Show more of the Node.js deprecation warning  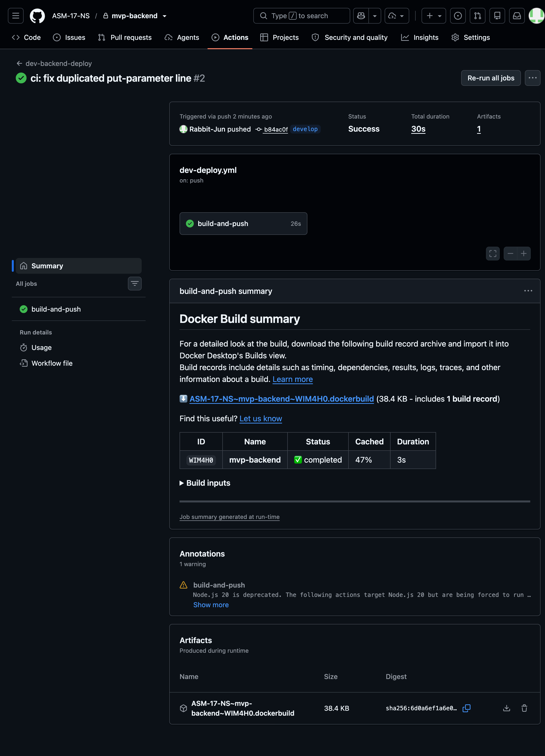pos(211,605)
